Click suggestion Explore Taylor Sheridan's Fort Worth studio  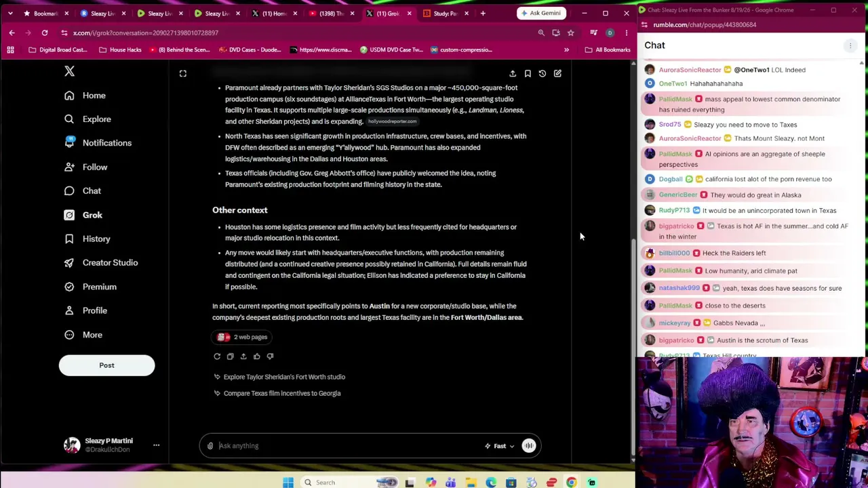point(279,377)
